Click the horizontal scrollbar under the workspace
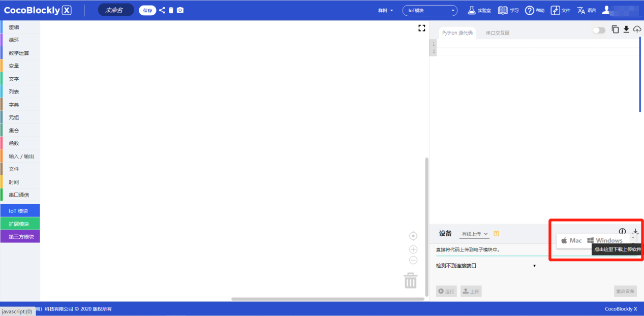 coord(327,299)
